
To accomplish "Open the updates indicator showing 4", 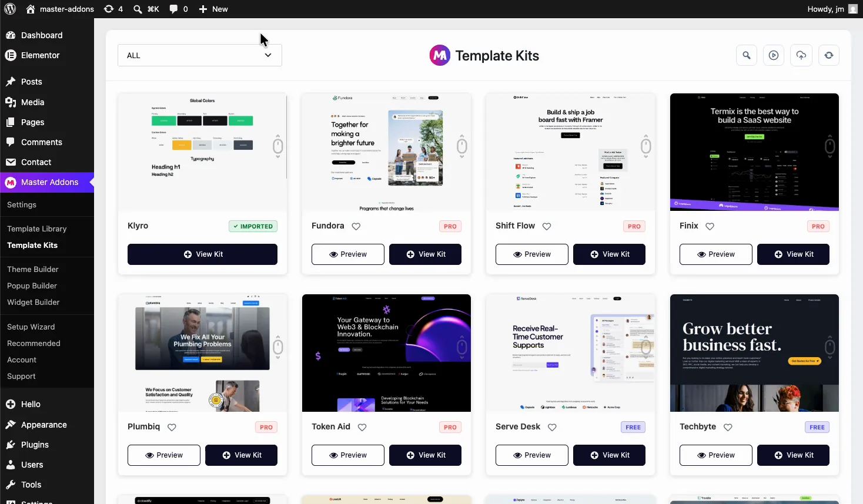I will tap(113, 9).
